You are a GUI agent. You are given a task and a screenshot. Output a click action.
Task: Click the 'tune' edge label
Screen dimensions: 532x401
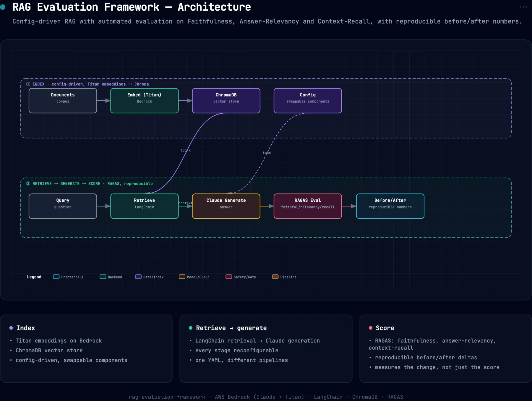point(267,153)
